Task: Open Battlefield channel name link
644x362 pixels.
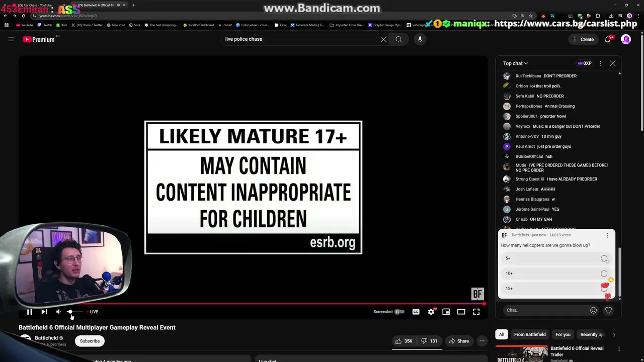Action: [46, 338]
